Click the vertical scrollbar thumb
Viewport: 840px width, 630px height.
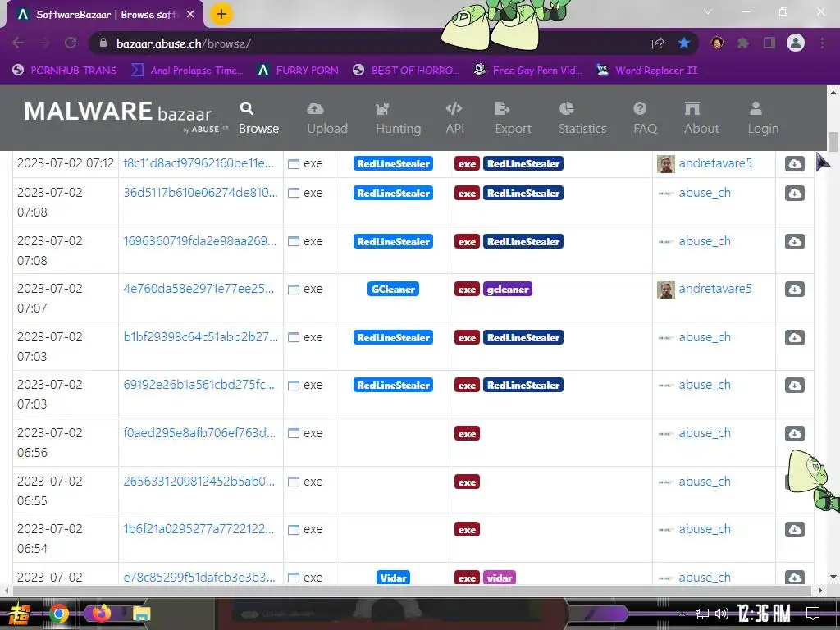tap(833, 142)
